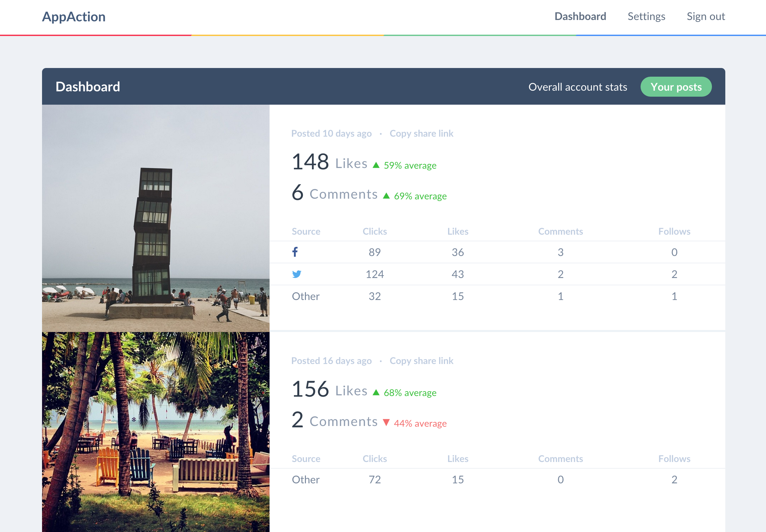Click the green up arrow beside 69% average
Screen dimensions: 766x532
(x=386, y=196)
